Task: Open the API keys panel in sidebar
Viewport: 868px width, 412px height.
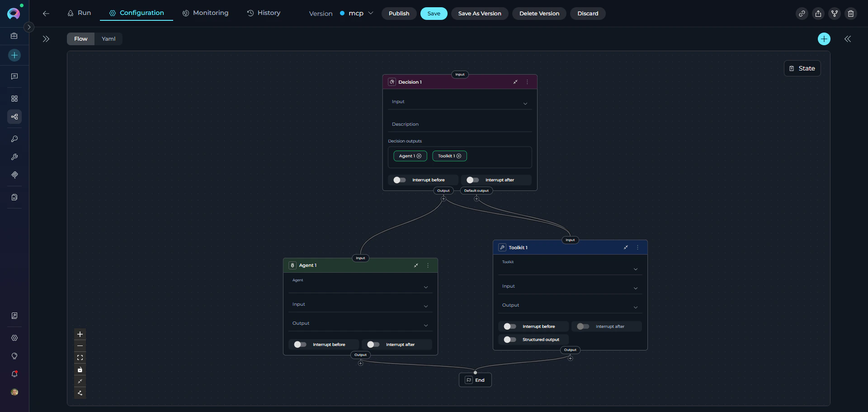Action: 14,139
